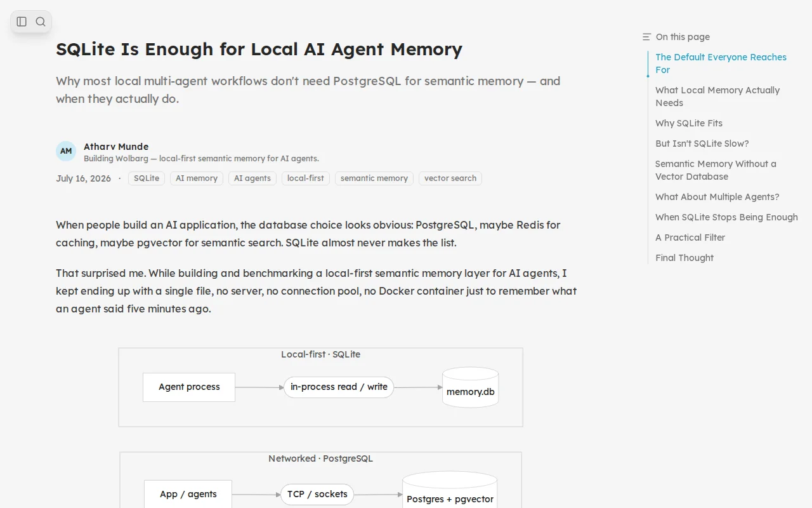Image resolution: width=812 pixels, height=508 pixels.
Task: Jump to Final Thought section
Action: (x=684, y=258)
